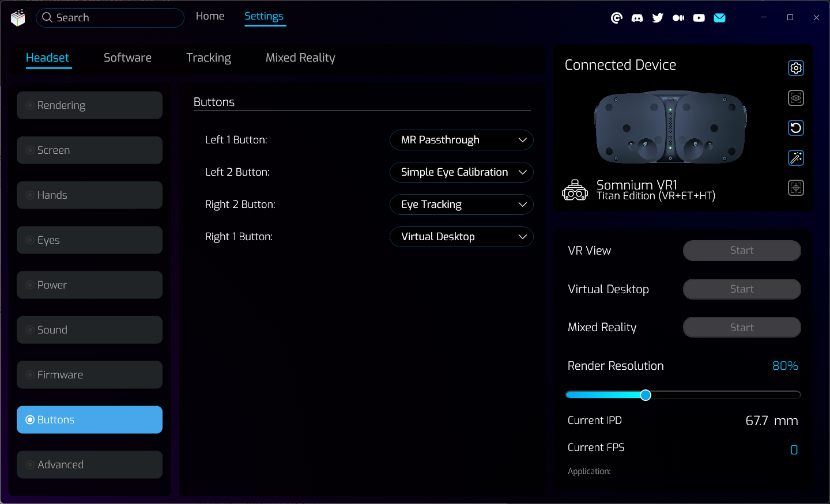Click the eye tracking scan icon
This screenshot has height=504, width=830.
pos(796,98)
